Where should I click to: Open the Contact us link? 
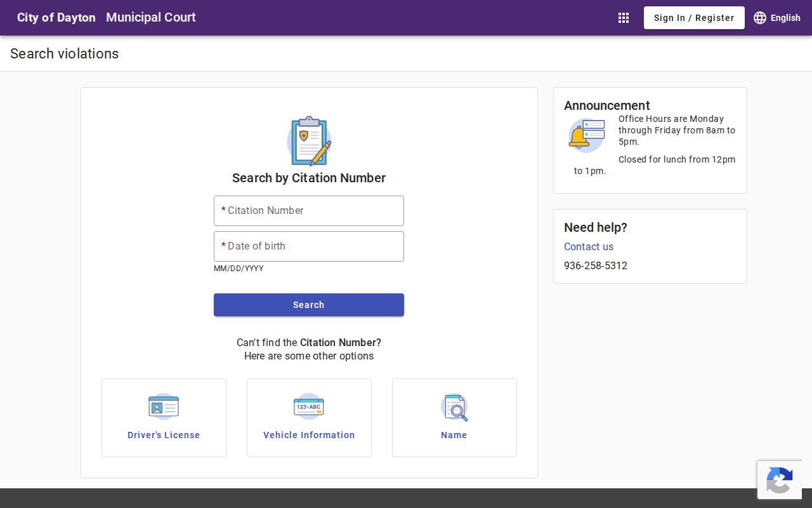click(589, 246)
